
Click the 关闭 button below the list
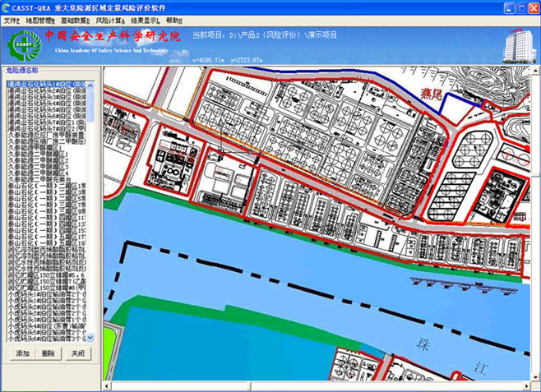click(x=76, y=353)
